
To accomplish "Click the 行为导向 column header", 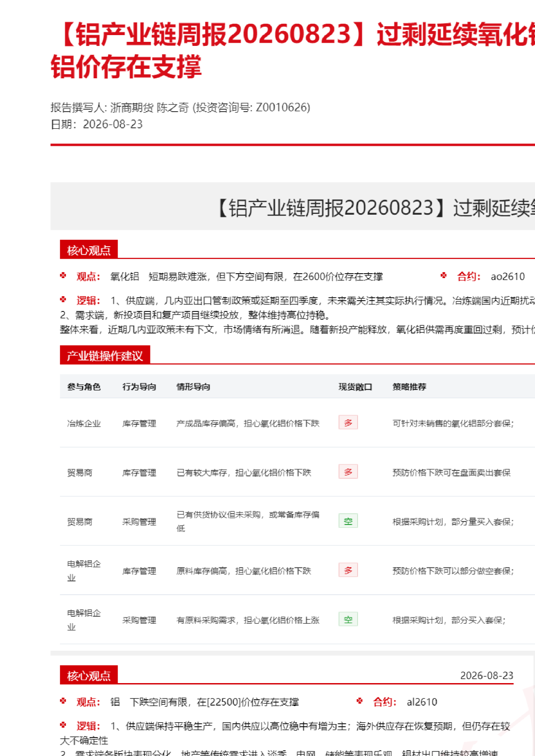I will click(139, 387).
